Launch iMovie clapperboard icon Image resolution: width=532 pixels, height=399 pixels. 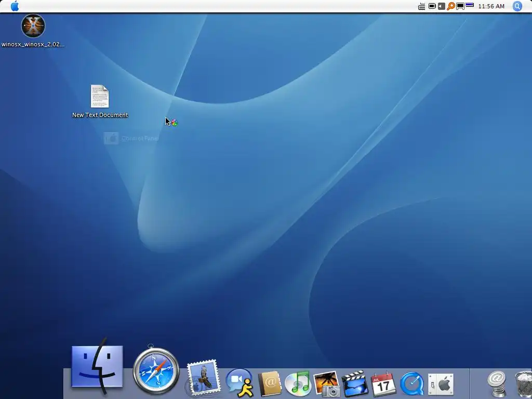355,384
